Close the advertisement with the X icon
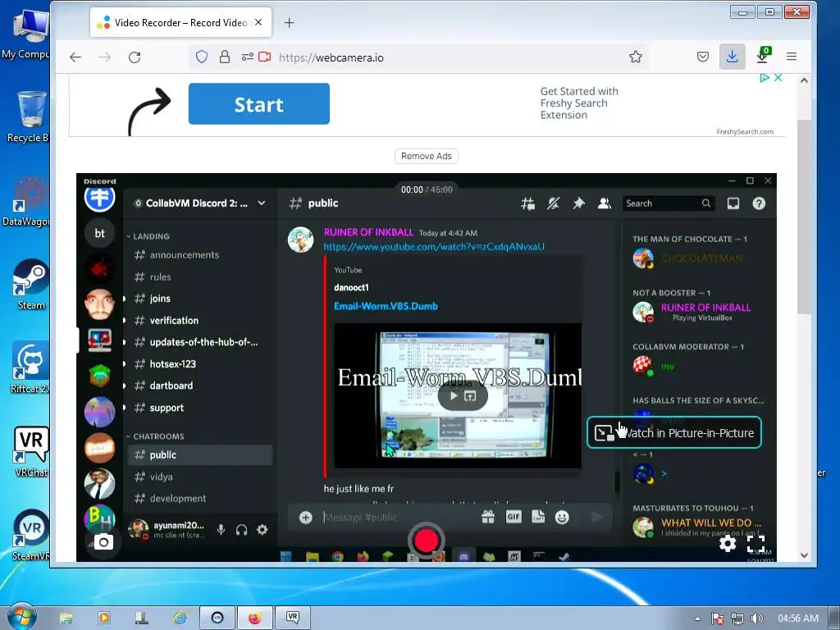840x630 pixels. (778, 78)
